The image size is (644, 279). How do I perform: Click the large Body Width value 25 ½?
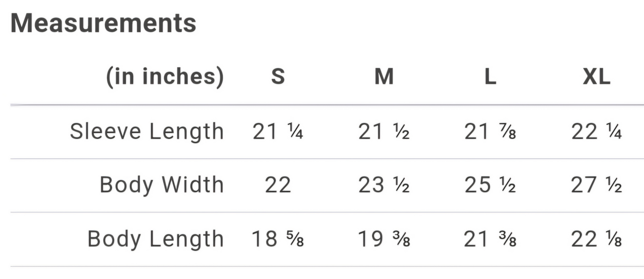tap(490, 185)
